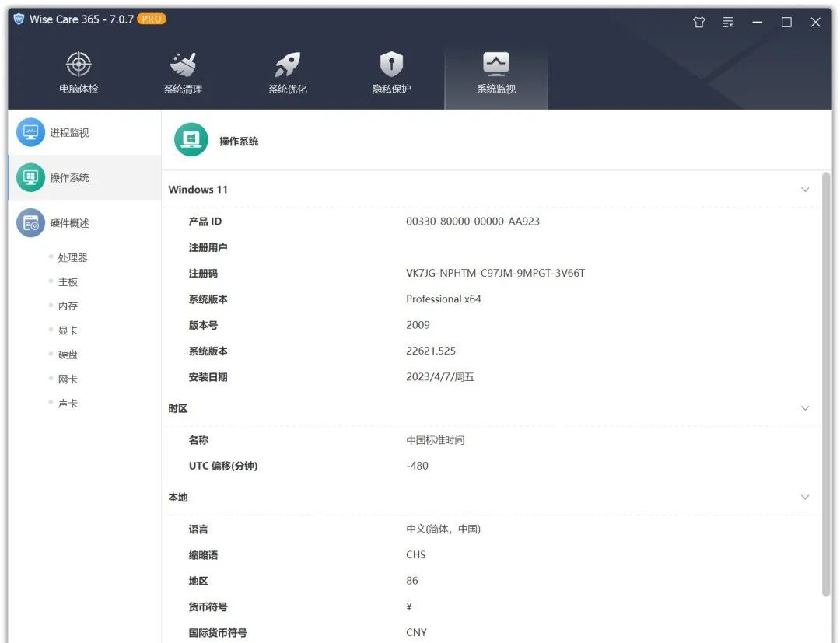This screenshot has width=840, height=643.
Task: Open the title bar menu list icon
Action: pyautogui.click(x=728, y=22)
